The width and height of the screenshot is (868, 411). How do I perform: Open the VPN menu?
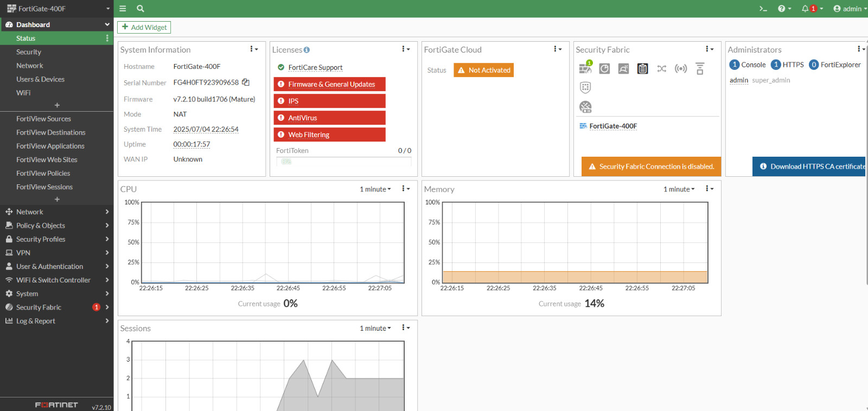click(57, 253)
